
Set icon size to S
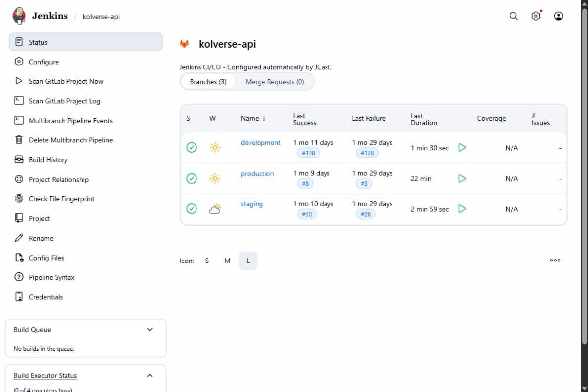click(207, 261)
